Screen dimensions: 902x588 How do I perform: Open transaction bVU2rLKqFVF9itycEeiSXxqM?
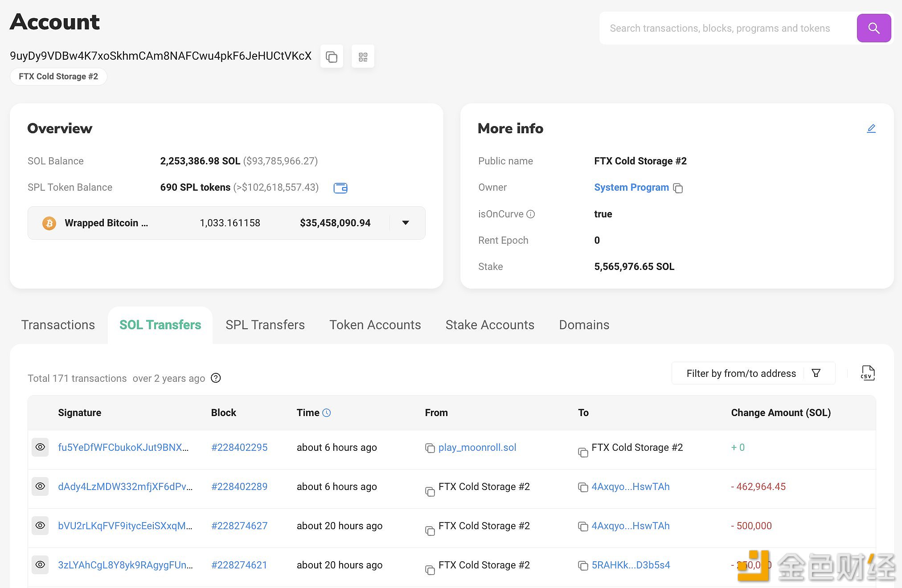(125, 526)
